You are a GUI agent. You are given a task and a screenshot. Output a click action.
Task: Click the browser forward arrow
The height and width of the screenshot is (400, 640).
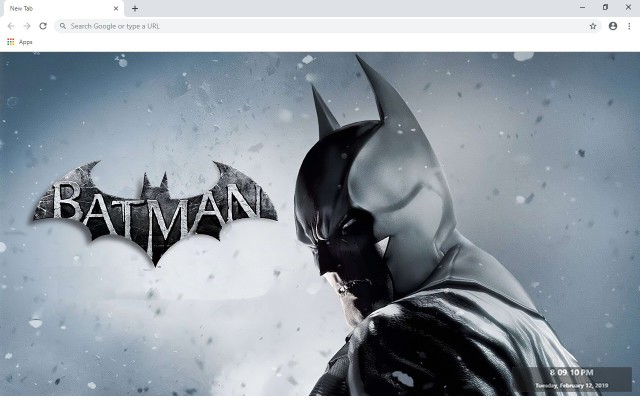[27, 26]
